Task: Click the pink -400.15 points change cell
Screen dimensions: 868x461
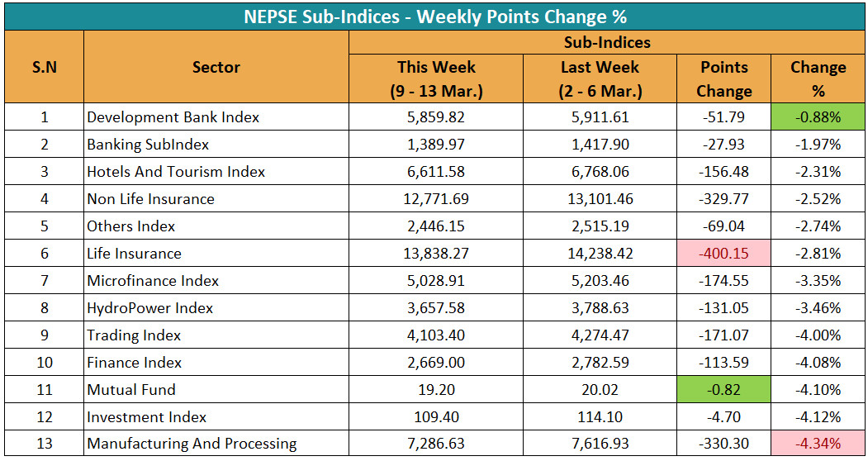Action: 723,254
